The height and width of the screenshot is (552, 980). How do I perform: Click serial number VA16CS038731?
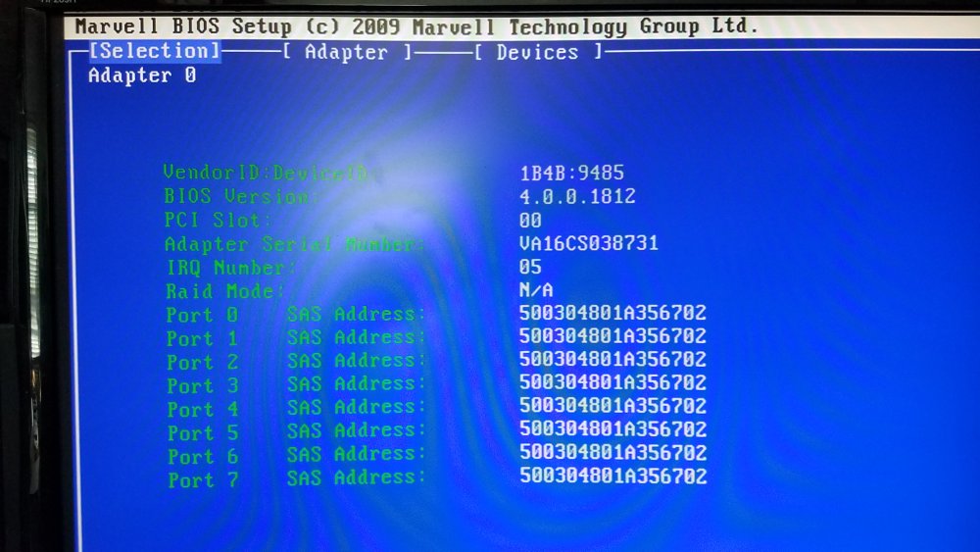pyautogui.click(x=589, y=242)
